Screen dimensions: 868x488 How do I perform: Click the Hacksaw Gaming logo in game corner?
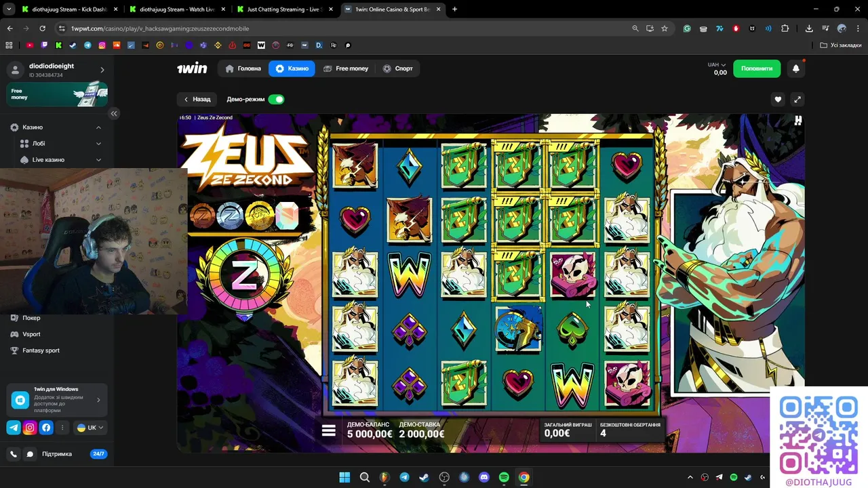798,121
